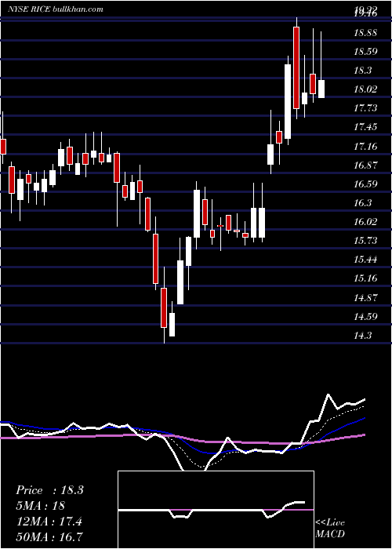This screenshot has width=392, height=549.
Task: Select the 18.02 price axis label
Action: pos(365,89)
